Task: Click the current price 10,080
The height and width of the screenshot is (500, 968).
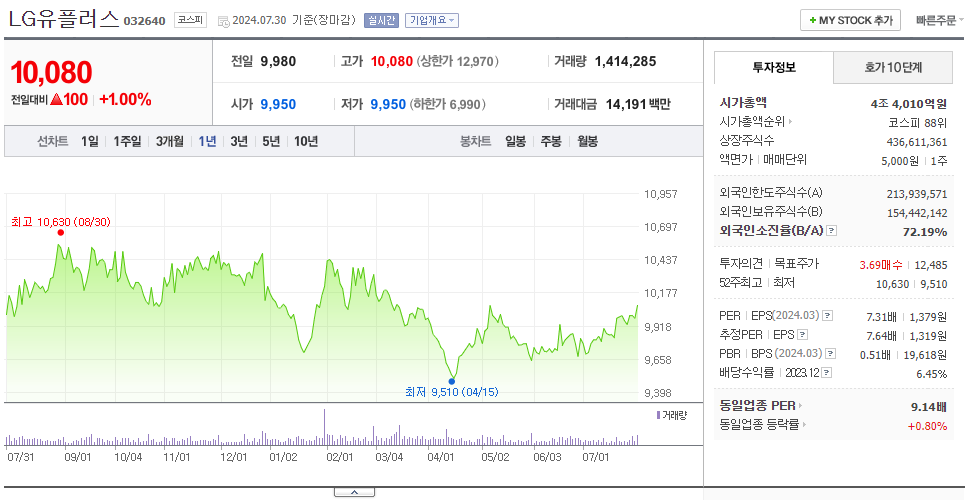Action: [51, 72]
